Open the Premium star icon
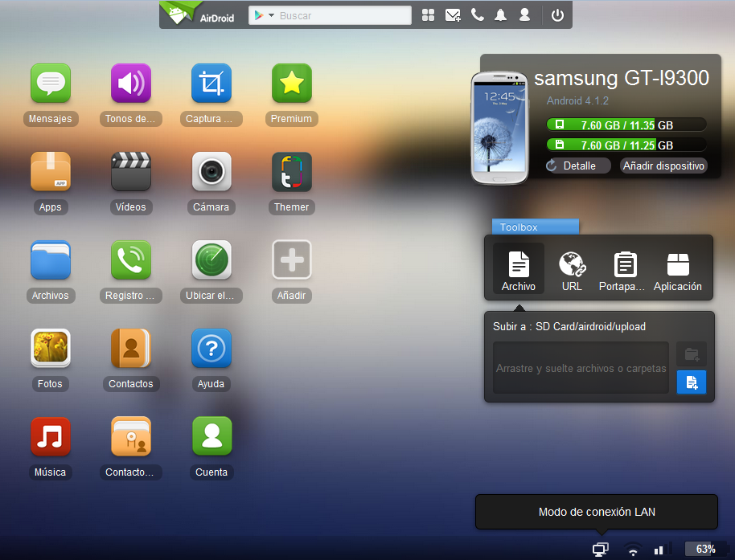This screenshot has width=735, height=560. click(292, 84)
